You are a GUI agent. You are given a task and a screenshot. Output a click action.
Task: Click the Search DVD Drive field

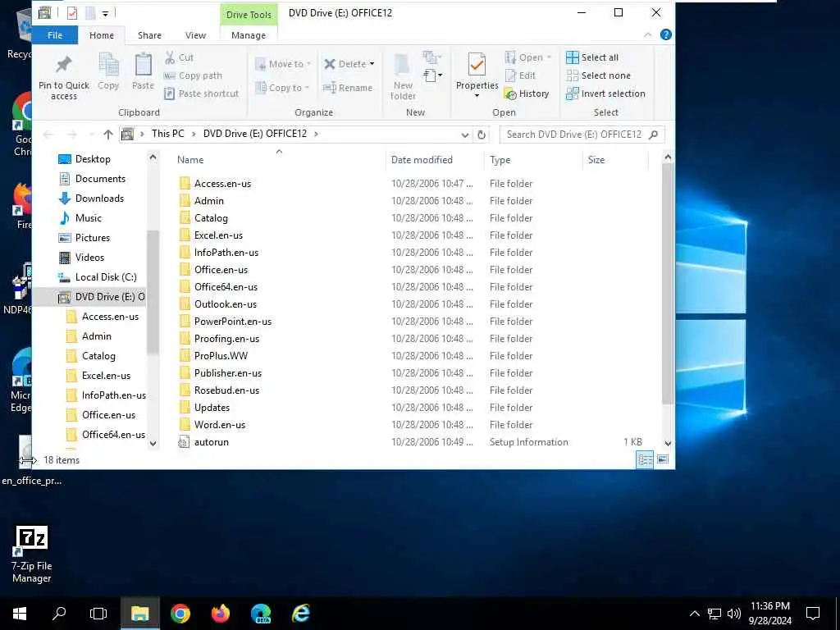tap(582, 135)
